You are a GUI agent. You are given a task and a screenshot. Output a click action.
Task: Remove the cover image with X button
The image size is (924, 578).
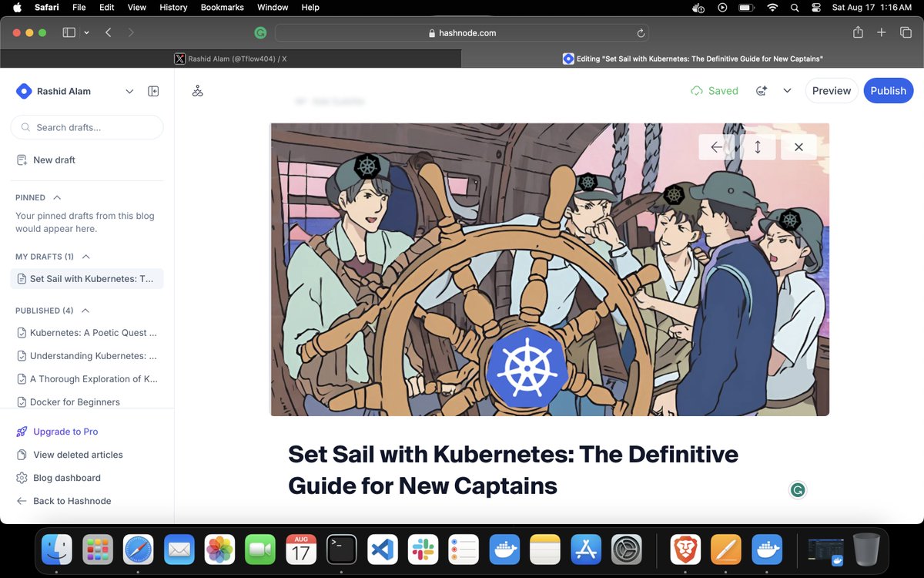[x=798, y=146]
